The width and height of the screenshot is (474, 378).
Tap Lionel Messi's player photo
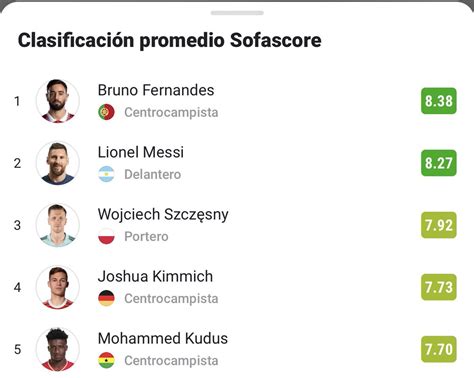[x=58, y=163]
